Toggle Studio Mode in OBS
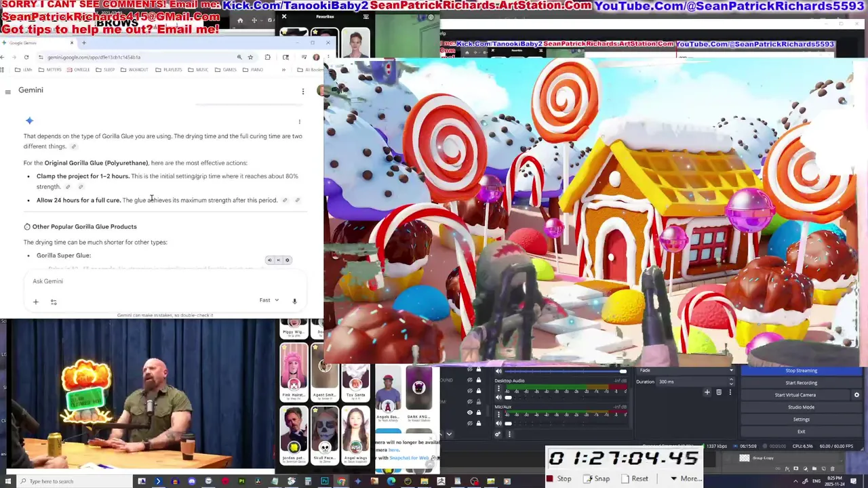 coord(801,407)
